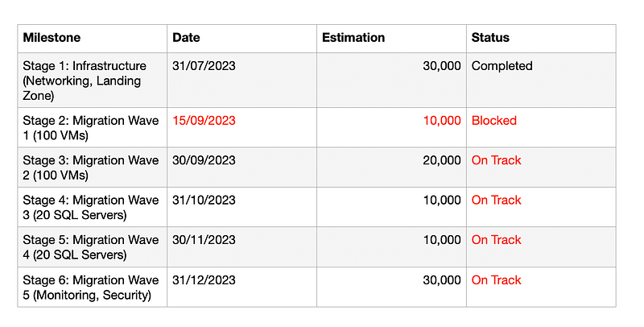Image resolution: width=644 pixels, height=327 pixels.
Task: Click the date 30/09/2023
Action: tap(204, 160)
